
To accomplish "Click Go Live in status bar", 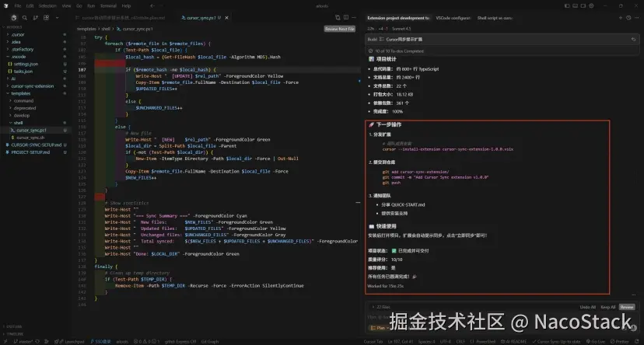I will point(596,341).
